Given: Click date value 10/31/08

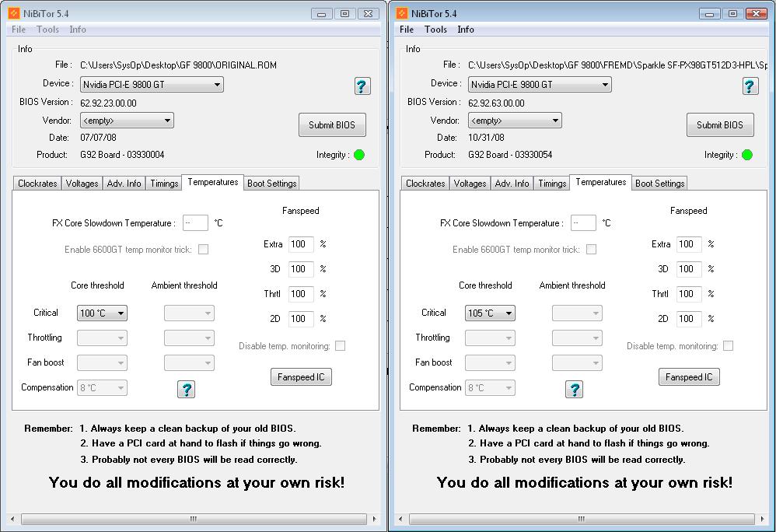Looking at the screenshot, I should pos(487,138).
